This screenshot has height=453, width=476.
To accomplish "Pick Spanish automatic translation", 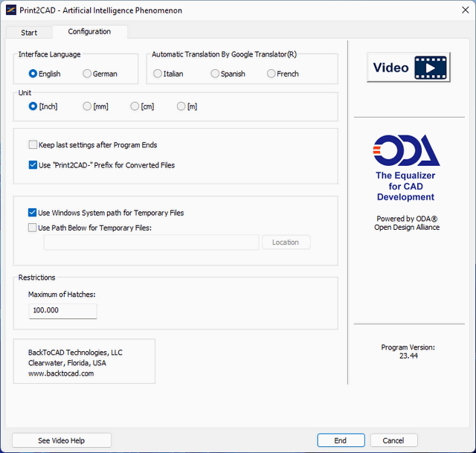I will tap(215, 74).
